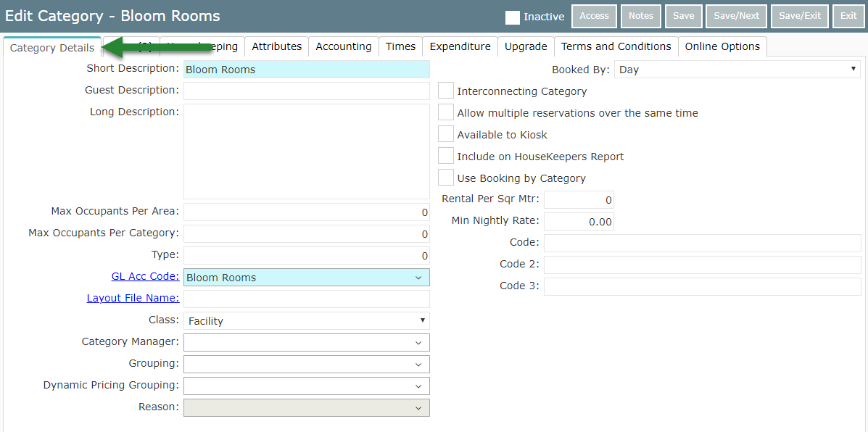
Task: Switch to the Attributes tab
Action: (277, 46)
